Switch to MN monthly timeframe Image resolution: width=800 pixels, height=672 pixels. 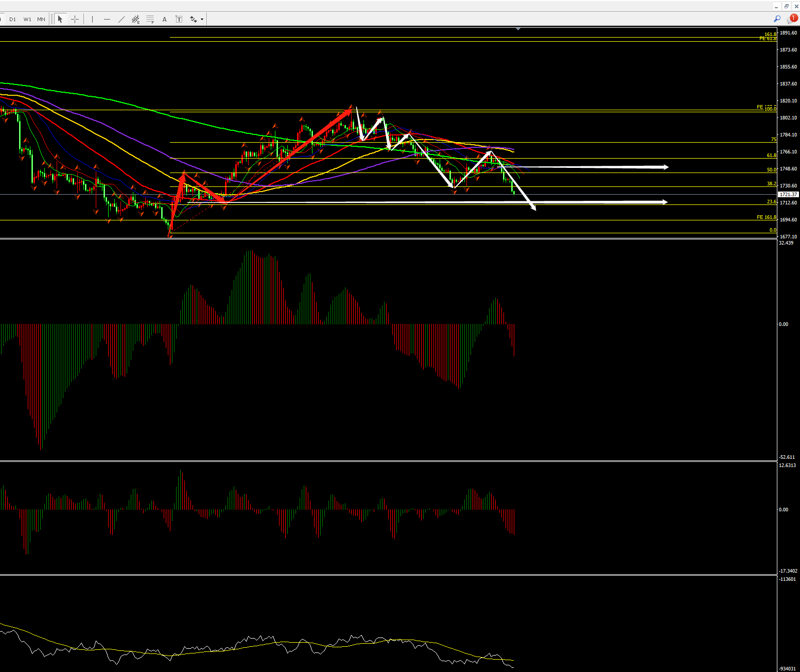(x=41, y=19)
